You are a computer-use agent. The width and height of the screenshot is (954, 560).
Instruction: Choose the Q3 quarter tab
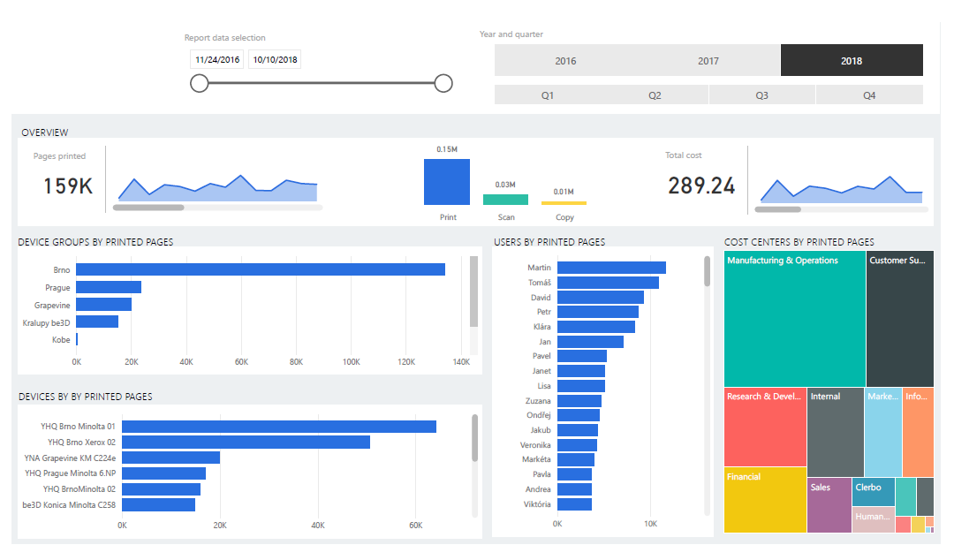761,95
